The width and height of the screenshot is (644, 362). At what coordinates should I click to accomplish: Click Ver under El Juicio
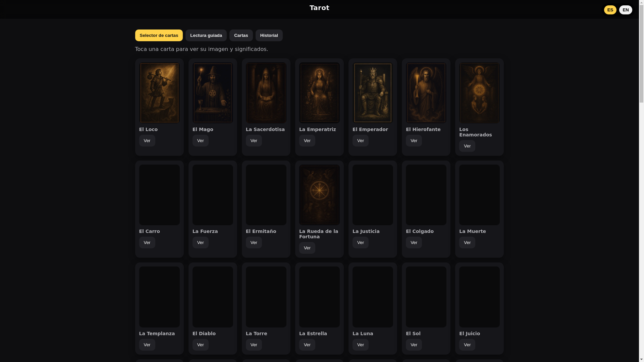467,345
